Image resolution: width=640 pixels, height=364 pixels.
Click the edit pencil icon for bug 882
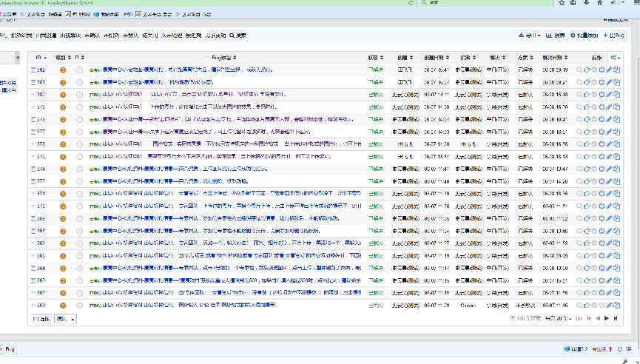coord(609,70)
